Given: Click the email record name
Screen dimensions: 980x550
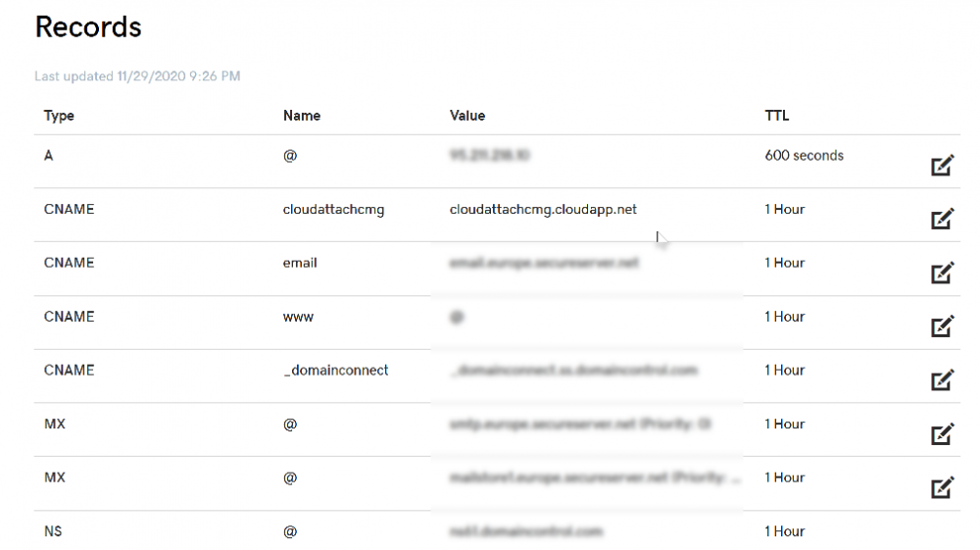Looking at the screenshot, I should click(300, 263).
